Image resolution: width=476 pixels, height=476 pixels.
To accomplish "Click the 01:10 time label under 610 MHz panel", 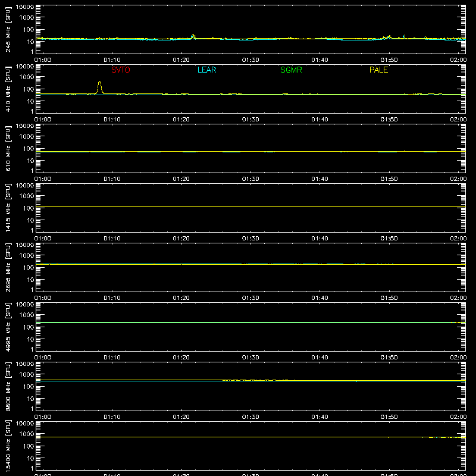I will [x=112, y=179].
